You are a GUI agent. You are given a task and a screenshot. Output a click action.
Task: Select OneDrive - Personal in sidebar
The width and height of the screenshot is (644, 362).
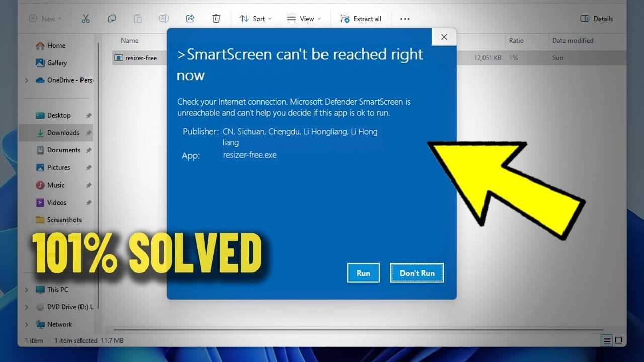pyautogui.click(x=64, y=80)
